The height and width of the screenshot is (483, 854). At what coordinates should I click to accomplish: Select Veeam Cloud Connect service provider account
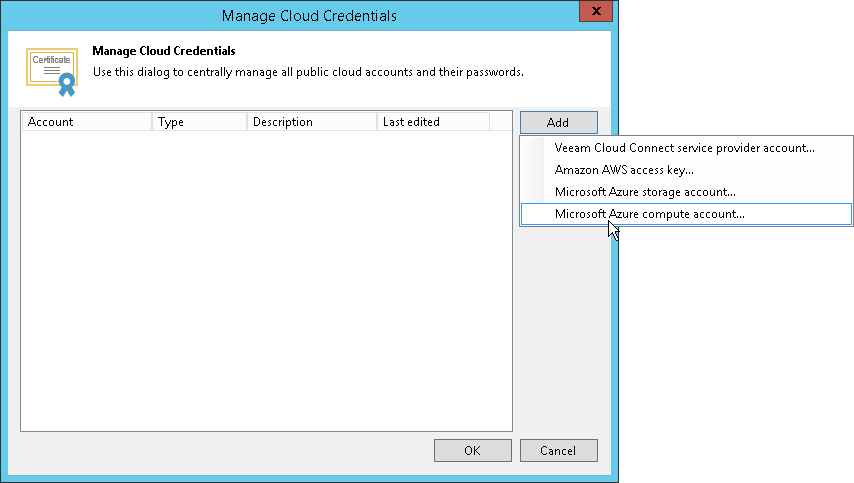684,148
